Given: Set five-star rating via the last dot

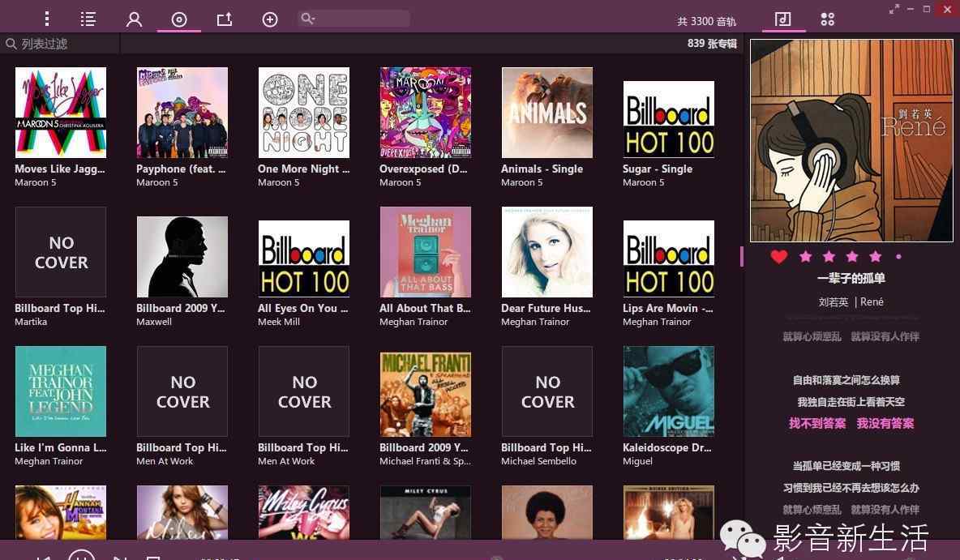Looking at the screenshot, I should tap(898, 257).
